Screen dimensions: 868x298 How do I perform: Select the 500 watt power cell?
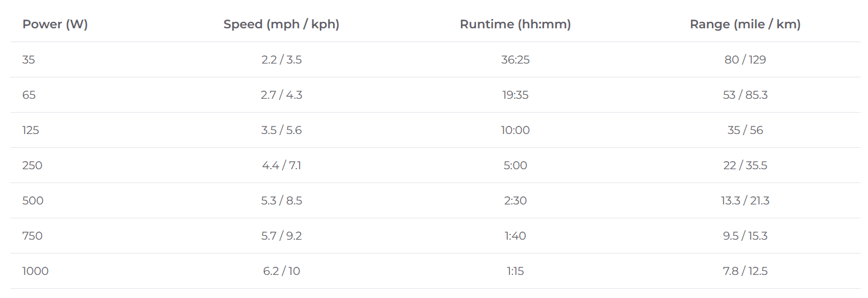33,200
